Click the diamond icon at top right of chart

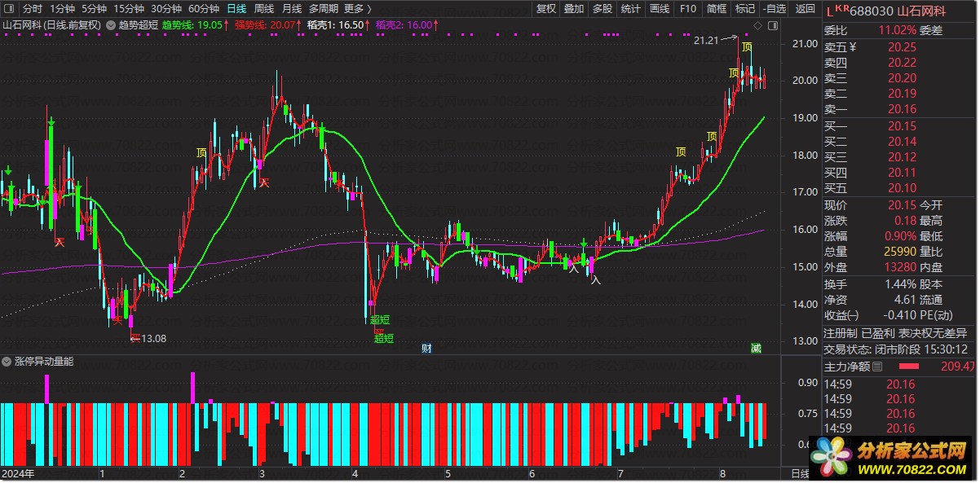point(757,27)
